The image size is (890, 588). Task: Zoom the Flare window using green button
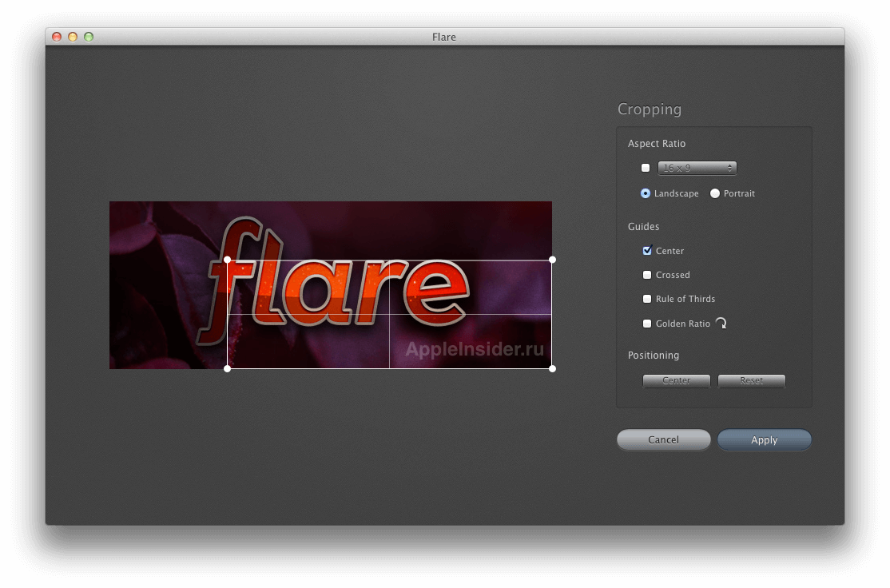pyautogui.click(x=89, y=37)
